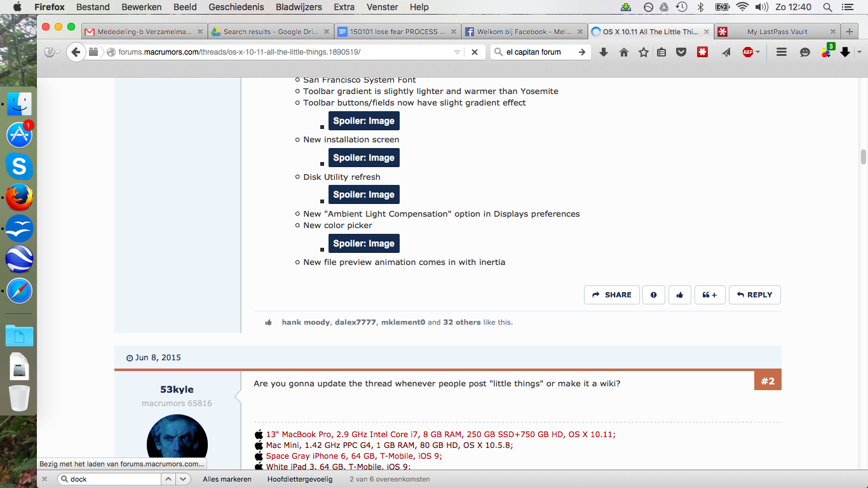The height and width of the screenshot is (488, 868).
Task: Stop loading the page with the X button
Action: point(474,52)
